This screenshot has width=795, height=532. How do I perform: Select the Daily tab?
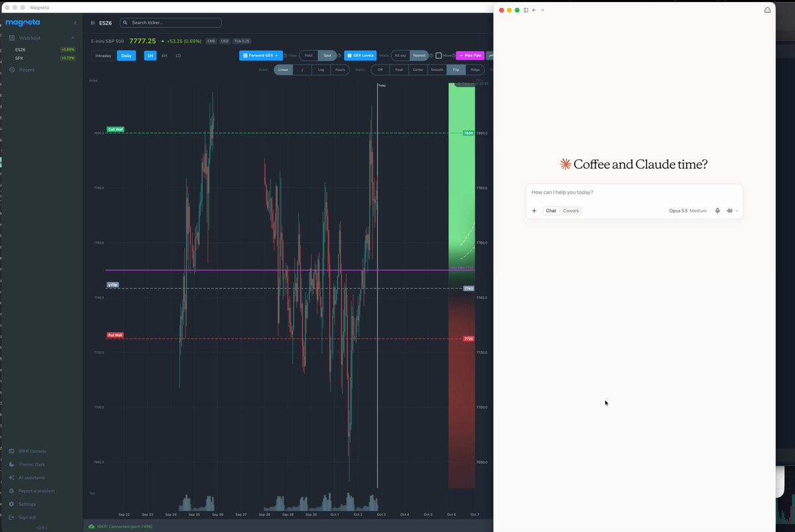tap(126, 56)
